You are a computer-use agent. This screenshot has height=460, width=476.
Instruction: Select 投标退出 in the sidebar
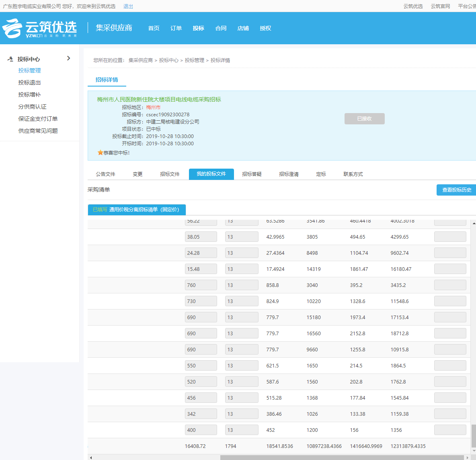tap(29, 82)
